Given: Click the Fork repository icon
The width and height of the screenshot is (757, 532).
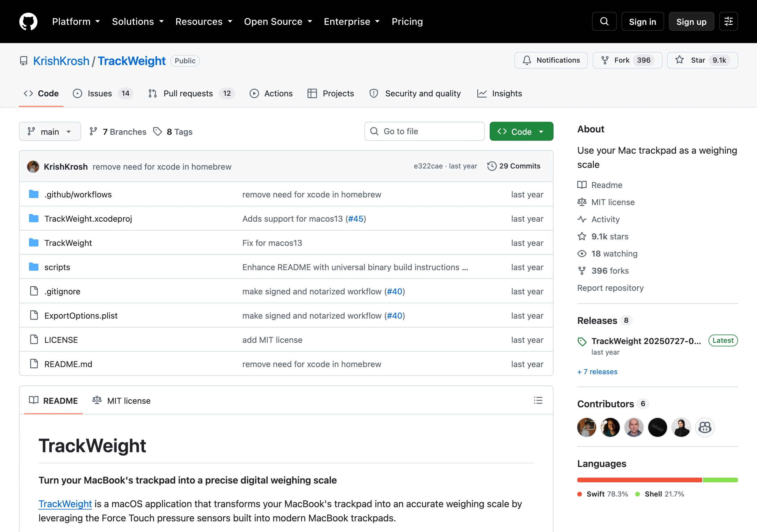Looking at the screenshot, I should coord(605,60).
